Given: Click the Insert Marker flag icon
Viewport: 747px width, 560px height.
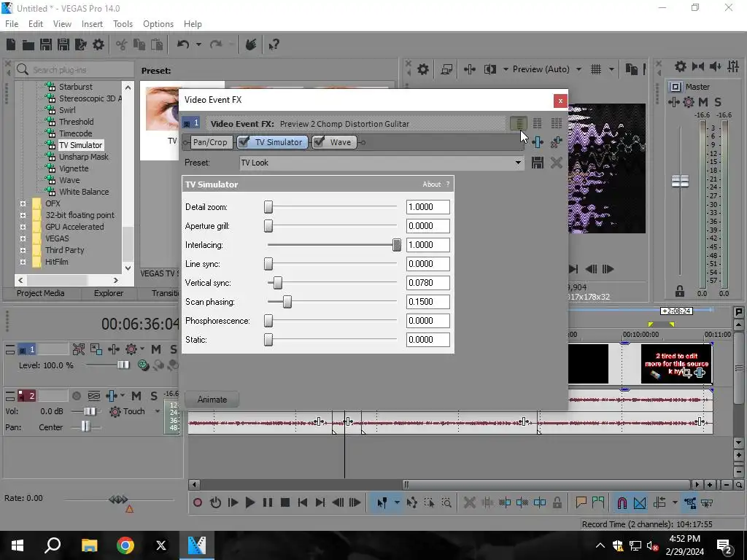Looking at the screenshot, I should tap(581, 502).
